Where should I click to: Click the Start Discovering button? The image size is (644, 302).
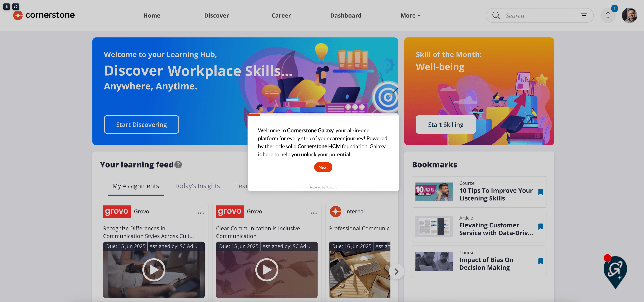(141, 124)
